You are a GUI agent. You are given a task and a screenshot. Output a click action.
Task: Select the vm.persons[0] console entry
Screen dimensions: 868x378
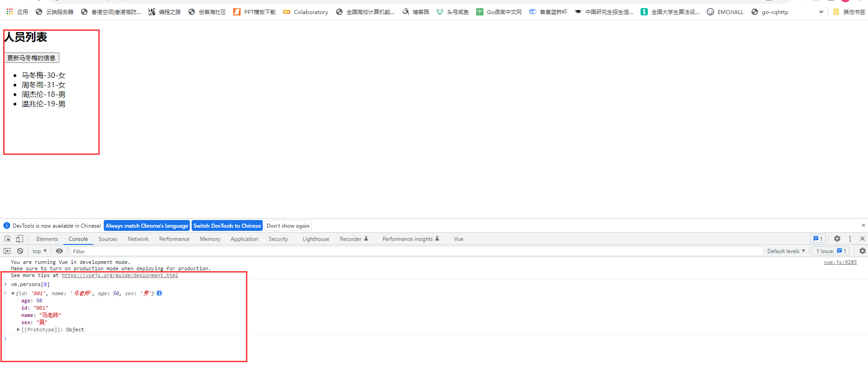30,284
